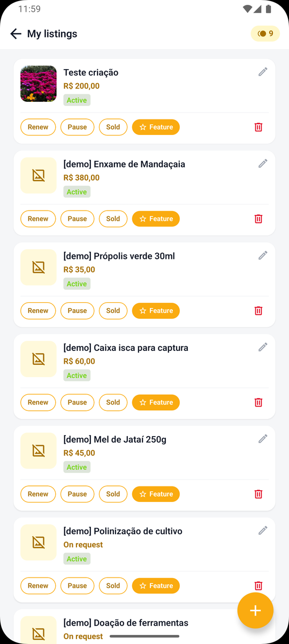Delete the Própolis verde 30ml listing
Viewport: 289px width, 644px height.
(x=258, y=311)
